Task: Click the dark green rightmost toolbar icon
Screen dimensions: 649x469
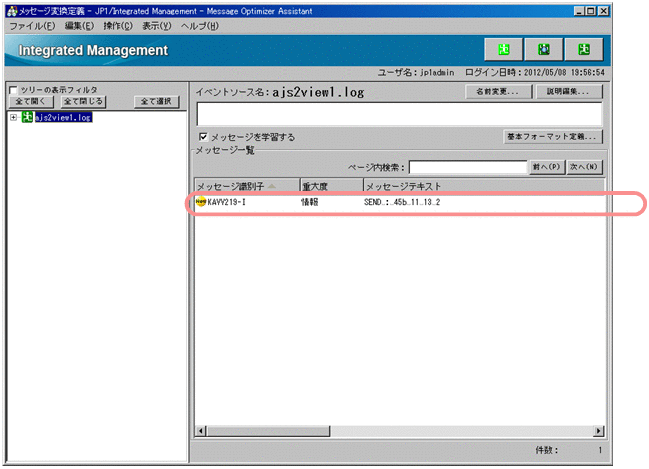Action: 584,50
